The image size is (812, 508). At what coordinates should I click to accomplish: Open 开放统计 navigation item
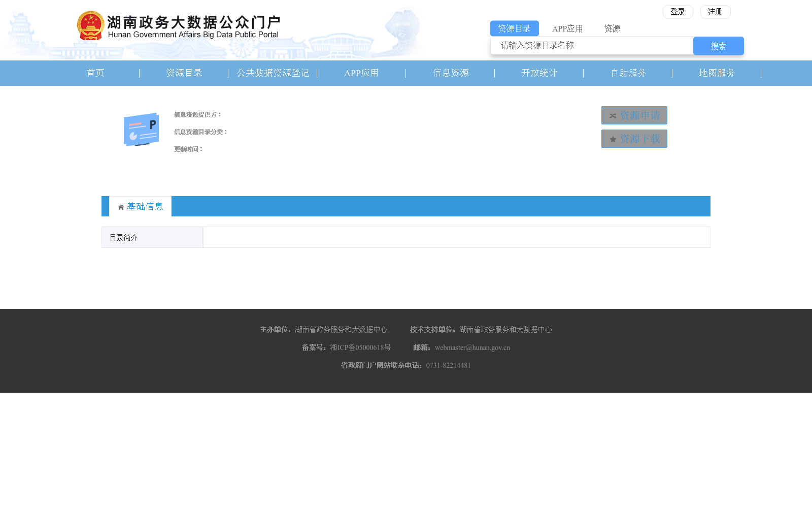point(539,73)
